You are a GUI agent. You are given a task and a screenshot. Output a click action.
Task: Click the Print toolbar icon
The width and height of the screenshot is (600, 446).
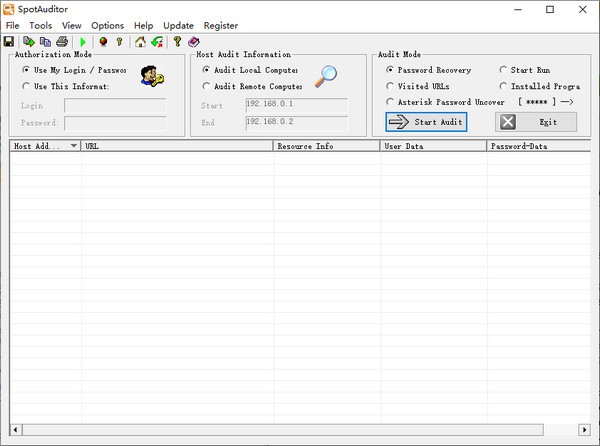(62, 42)
